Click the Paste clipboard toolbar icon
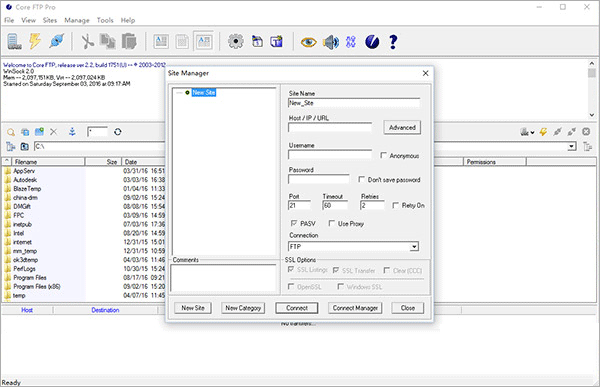This screenshot has height=387, width=600. tap(129, 41)
